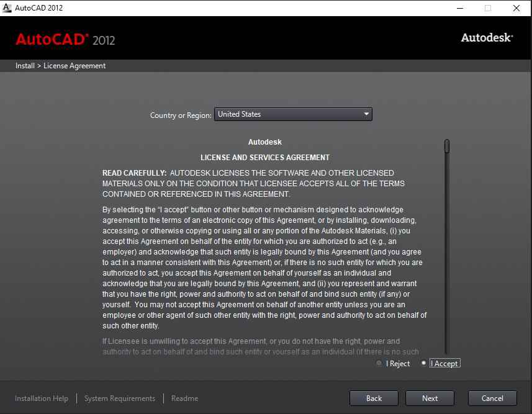
Task: View the System Requirements link
Action: (x=120, y=398)
